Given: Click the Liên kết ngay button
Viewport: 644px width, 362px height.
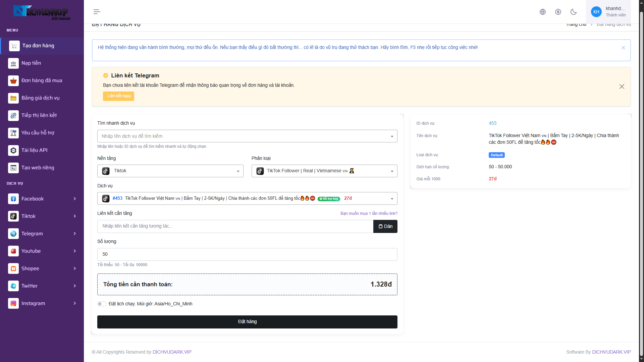Looking at the screenshot, I should coord(118,96).
